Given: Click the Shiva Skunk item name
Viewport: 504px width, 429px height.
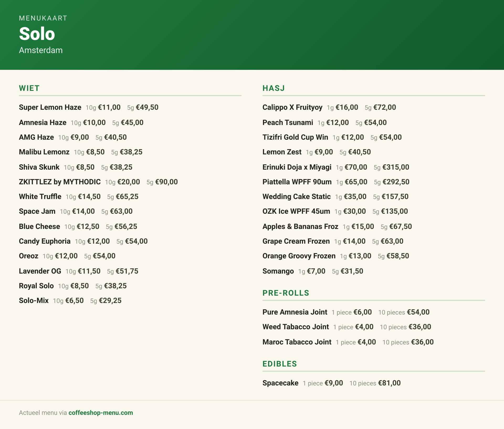Looking at the screenshot, I should click(39, 167).
